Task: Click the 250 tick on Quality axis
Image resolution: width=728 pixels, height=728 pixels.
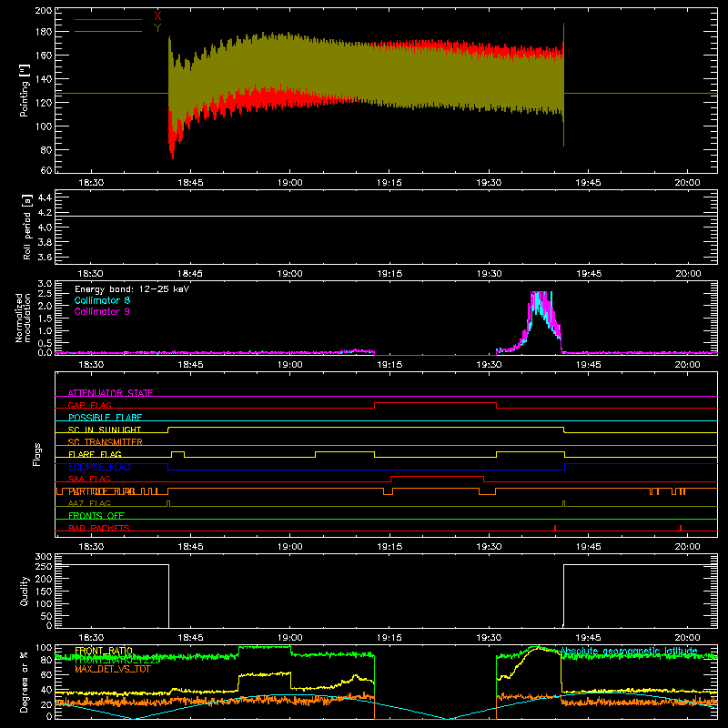Action: point(44,566)
